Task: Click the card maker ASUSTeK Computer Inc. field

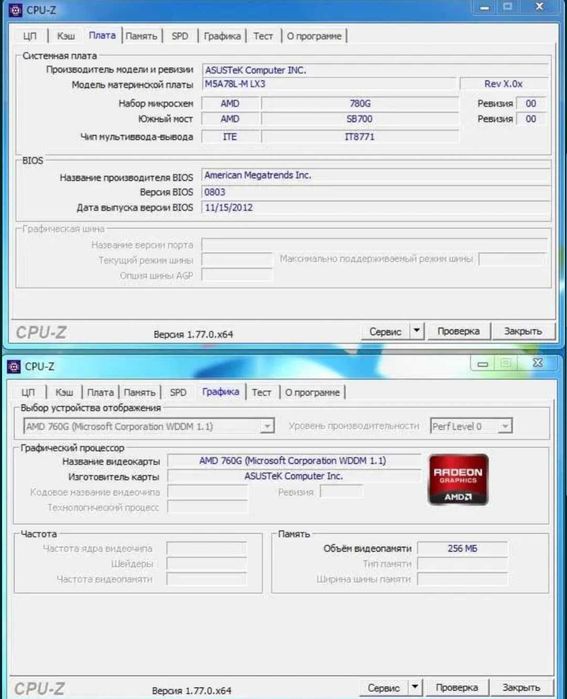Action: 293,476
